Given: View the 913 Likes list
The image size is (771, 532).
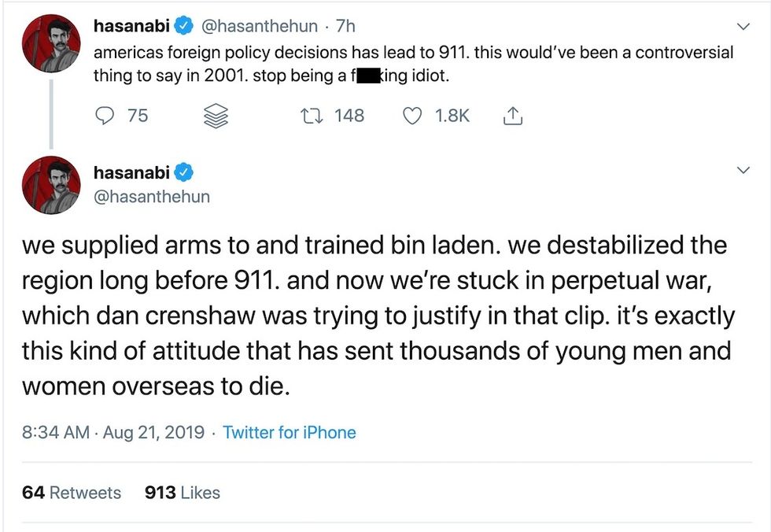Looking at the screenshot, I should (183, 493).
